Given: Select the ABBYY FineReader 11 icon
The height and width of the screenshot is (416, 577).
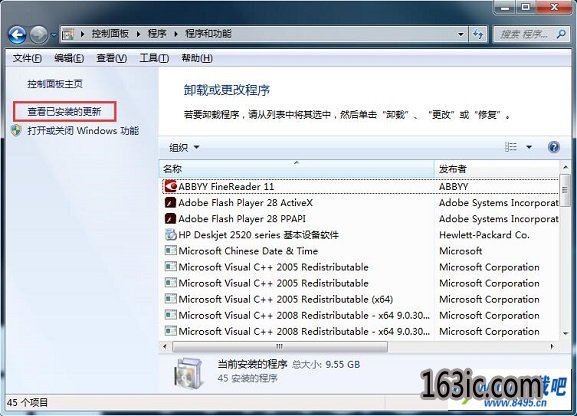Looking at the screenshot, I should tap(170, 186).
